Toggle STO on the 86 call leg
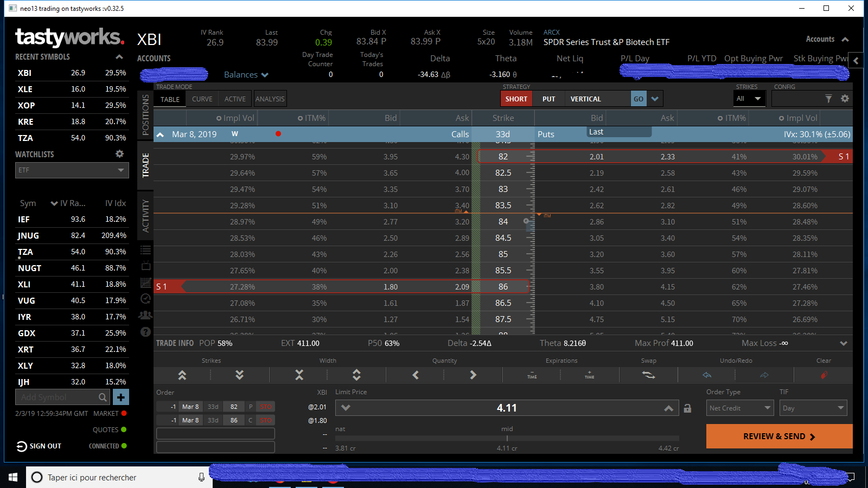Viewport: 868px width, 488px height. point(265,420)
